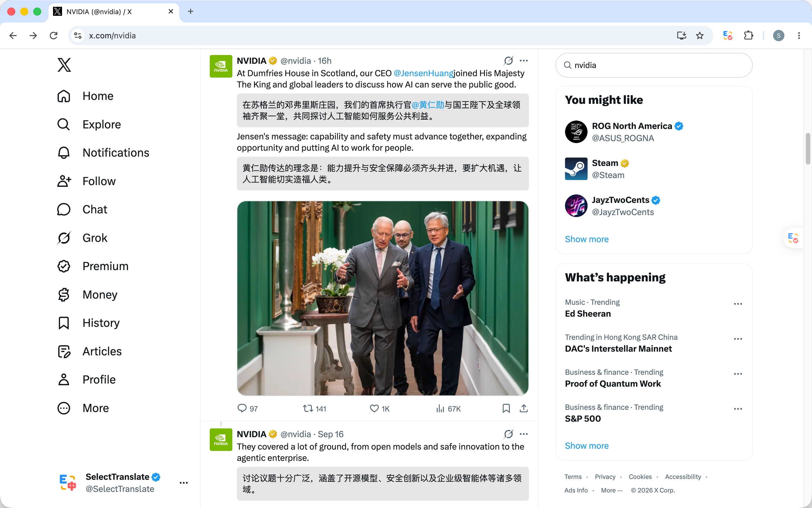The width and height of the screenshot is (812, 508).
Task: Open the @JensenHuang mention link
Action: click(423, 73)
